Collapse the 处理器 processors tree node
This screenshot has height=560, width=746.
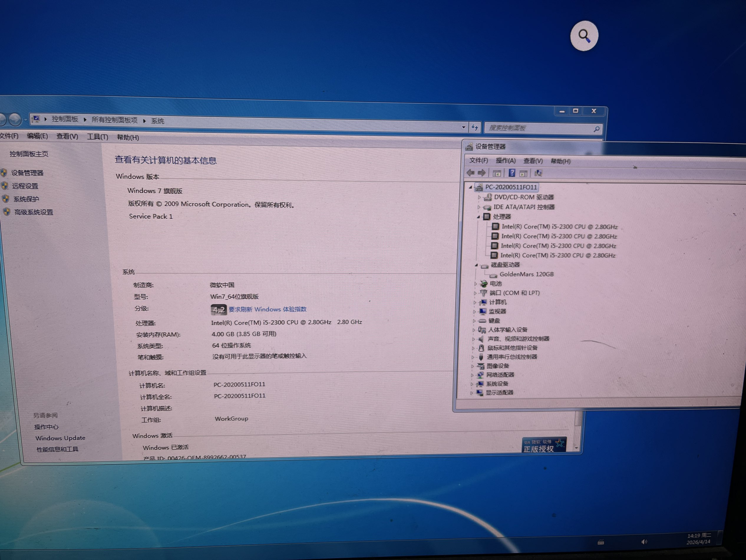point(478,217)
